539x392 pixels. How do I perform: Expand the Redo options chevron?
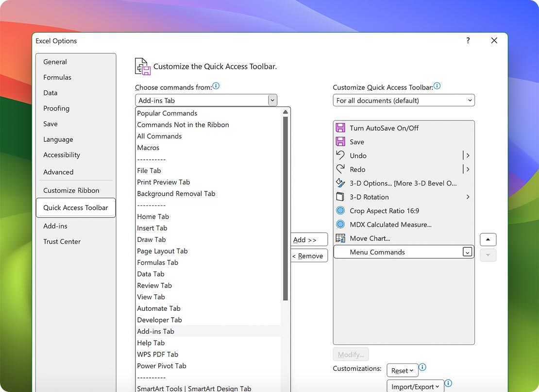point(468,169)
